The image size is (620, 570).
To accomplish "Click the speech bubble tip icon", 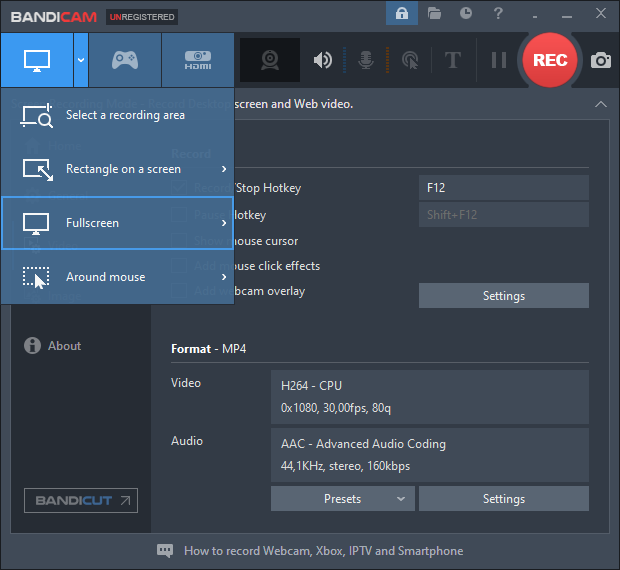I will click(x=165, y=551).
